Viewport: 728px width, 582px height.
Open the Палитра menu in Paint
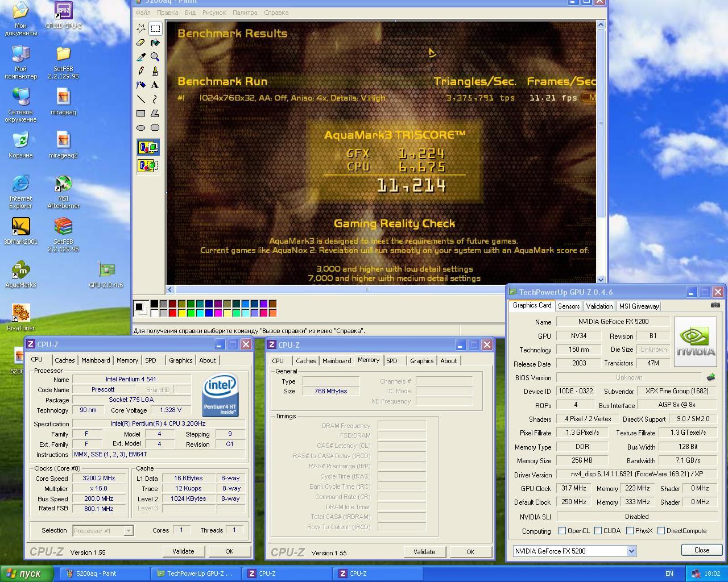point(245,13)
